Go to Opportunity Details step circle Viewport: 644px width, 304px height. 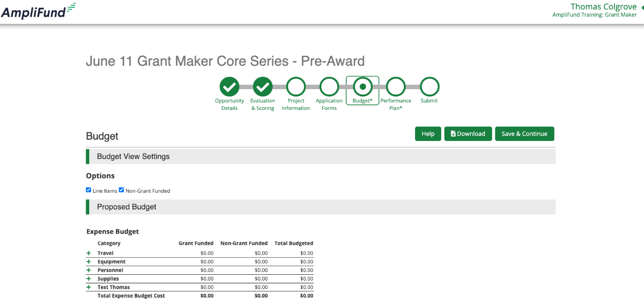point(229,86)
